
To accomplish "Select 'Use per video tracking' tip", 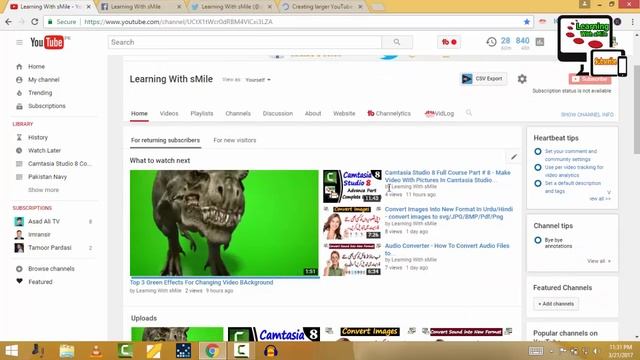I will [x=574, y=171].
